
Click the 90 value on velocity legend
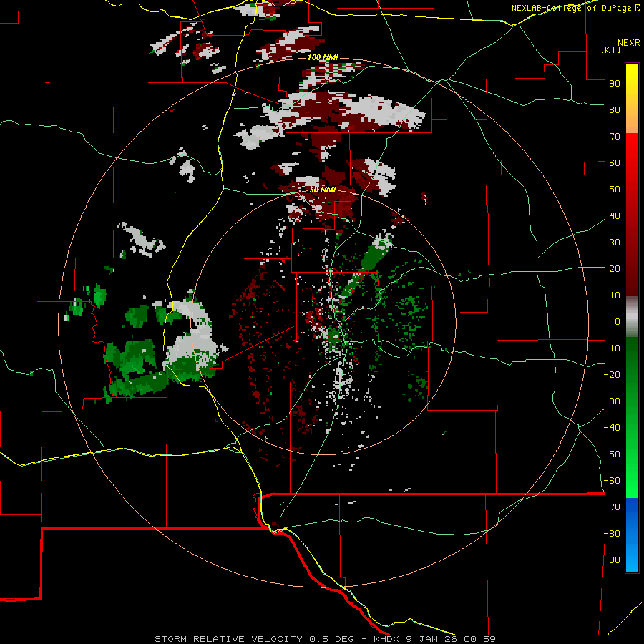615,84
